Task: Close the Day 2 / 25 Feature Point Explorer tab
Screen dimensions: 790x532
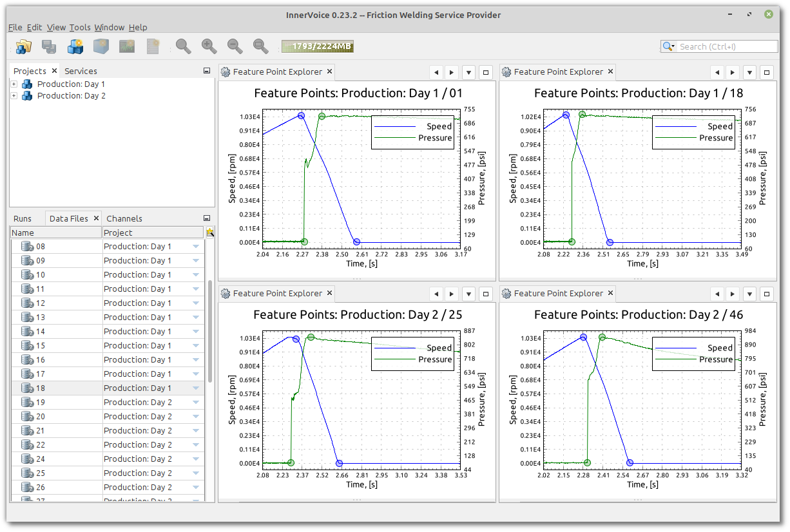Action: [x=329, y=293]
